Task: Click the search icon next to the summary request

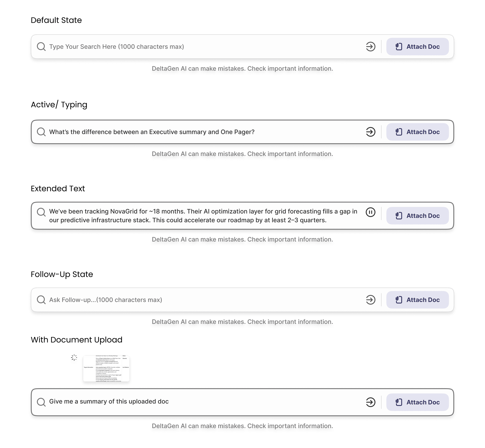Action: [x=41, y=402]
